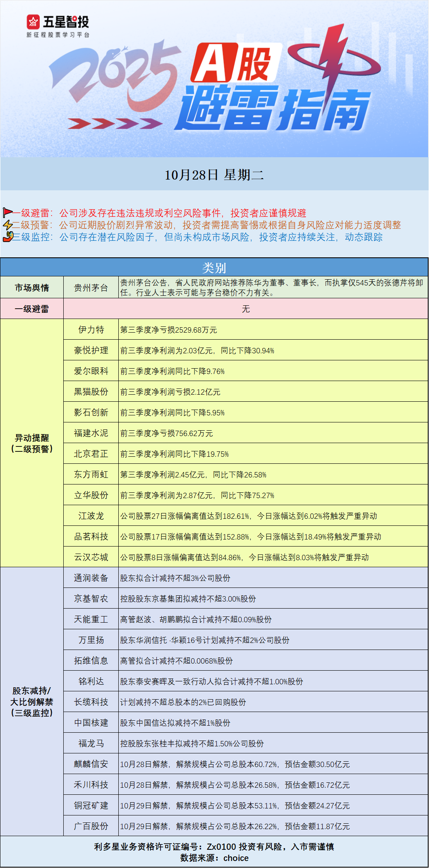
Task: Select the 市场舆情 category cell
Action: (32, 288)
